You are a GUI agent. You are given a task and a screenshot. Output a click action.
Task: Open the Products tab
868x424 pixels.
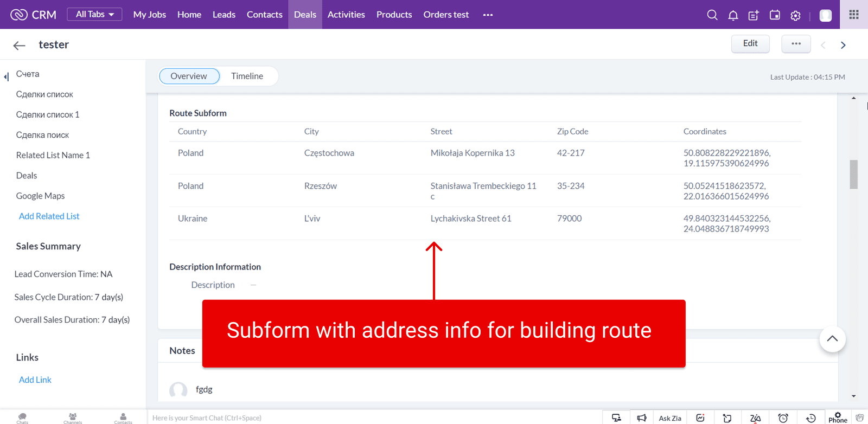coord(394,15)
